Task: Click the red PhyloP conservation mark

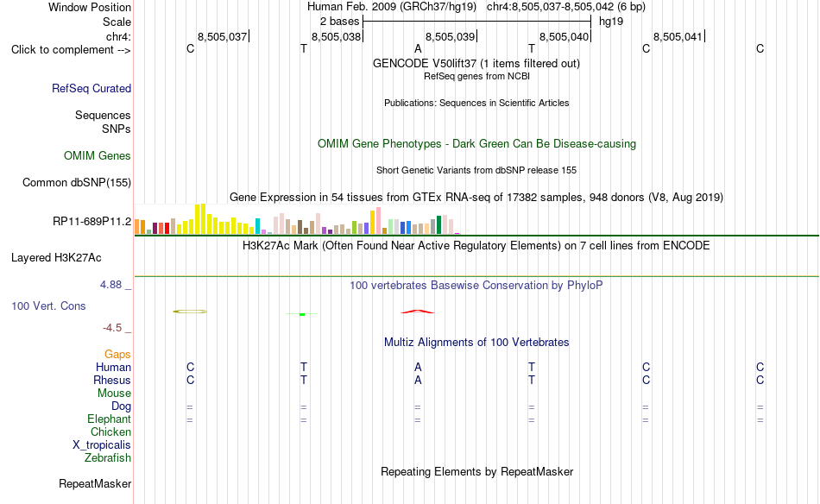Action: tap(417, 312)
